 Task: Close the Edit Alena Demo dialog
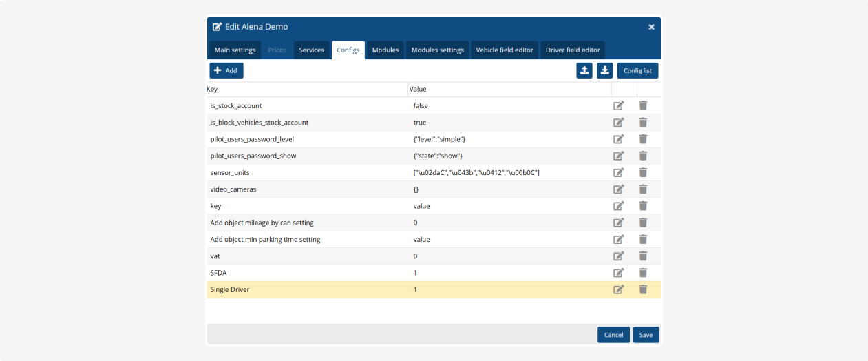pyautogui.click(x=651, y=27)
